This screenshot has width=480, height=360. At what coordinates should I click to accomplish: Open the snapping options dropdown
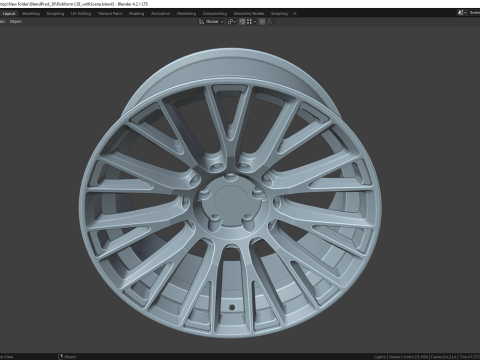(x=251, y=22)
